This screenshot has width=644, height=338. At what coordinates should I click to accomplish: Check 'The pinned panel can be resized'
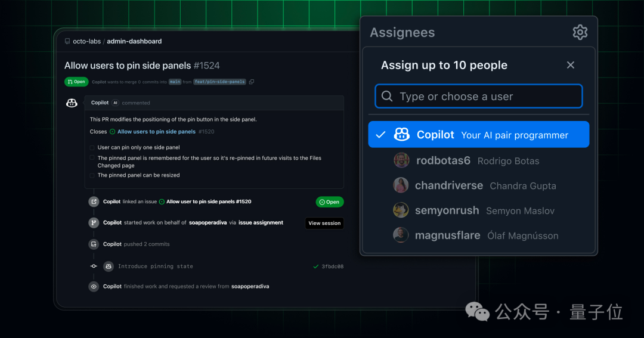[x=92, y=175]
